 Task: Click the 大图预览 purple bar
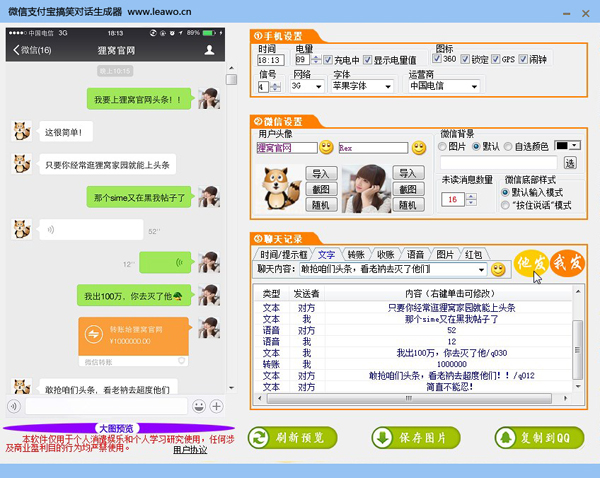click(119, 428)
